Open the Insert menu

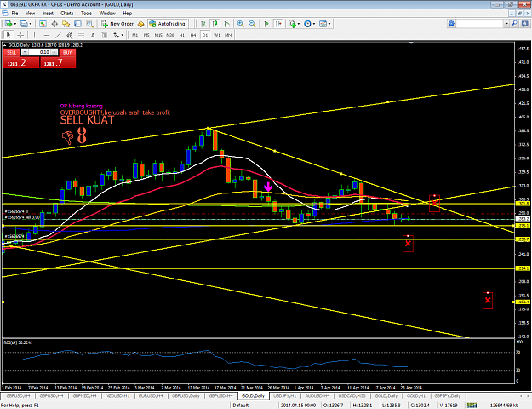pos(48,14)
